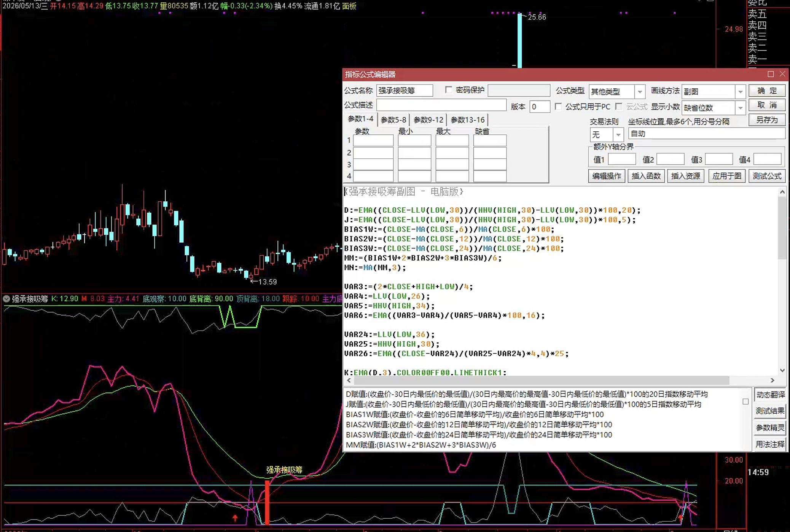
Task: Tick the small checkbox in translation panel
Action: (x=745, y=401)
